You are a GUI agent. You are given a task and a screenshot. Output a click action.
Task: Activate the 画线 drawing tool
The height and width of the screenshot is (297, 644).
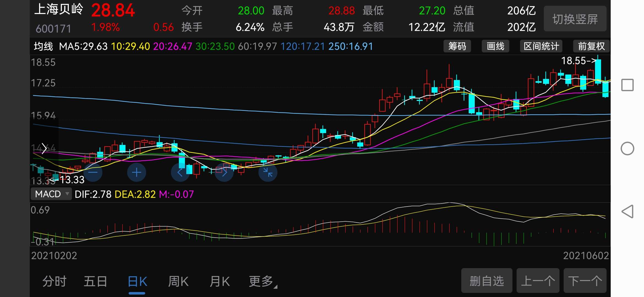[495, 46]
